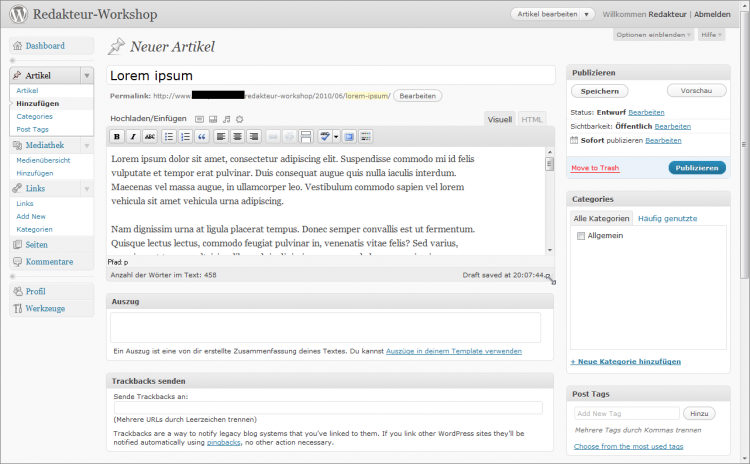Insert an unordered bullet list

point(169,137)
